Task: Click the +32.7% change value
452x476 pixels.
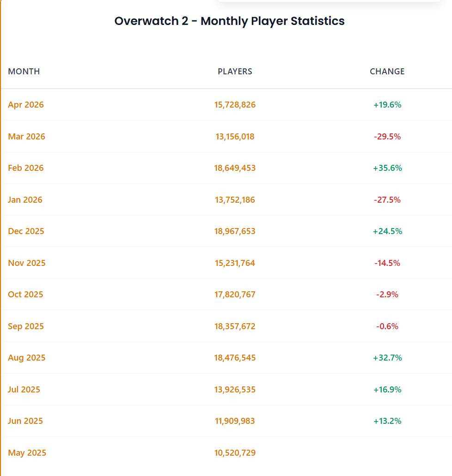Action: coord(388,358)
